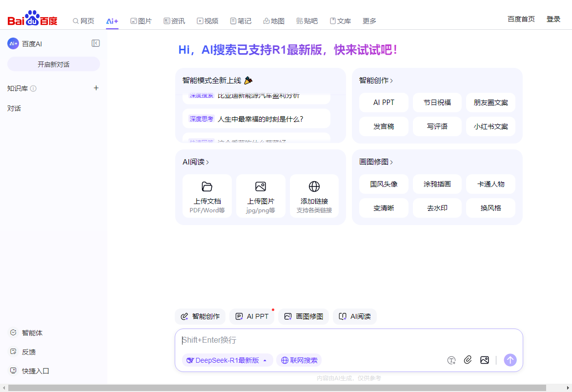Click the Baidu logo
The height and width of the screenshot is (392, 572).
[x=33, y=18]
